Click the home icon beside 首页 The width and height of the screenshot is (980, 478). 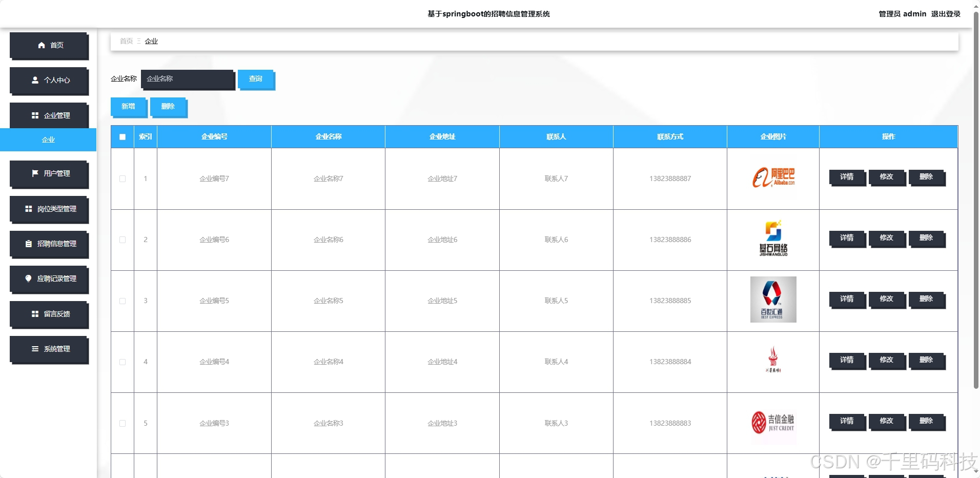pos(42,45)
